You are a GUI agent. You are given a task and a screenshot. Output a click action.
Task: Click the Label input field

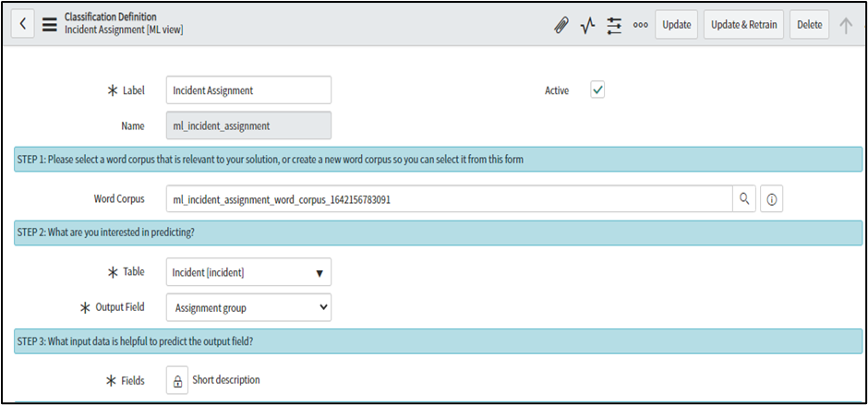coord(248,90)
